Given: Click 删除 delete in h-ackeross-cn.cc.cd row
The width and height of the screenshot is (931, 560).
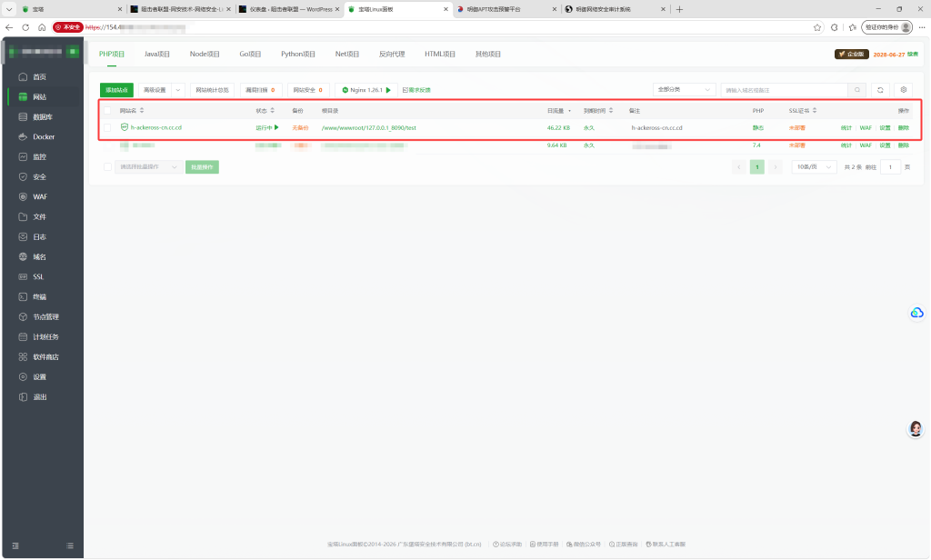Looking at the screenshot, I should pyautogui.click(x=904, y=128).
